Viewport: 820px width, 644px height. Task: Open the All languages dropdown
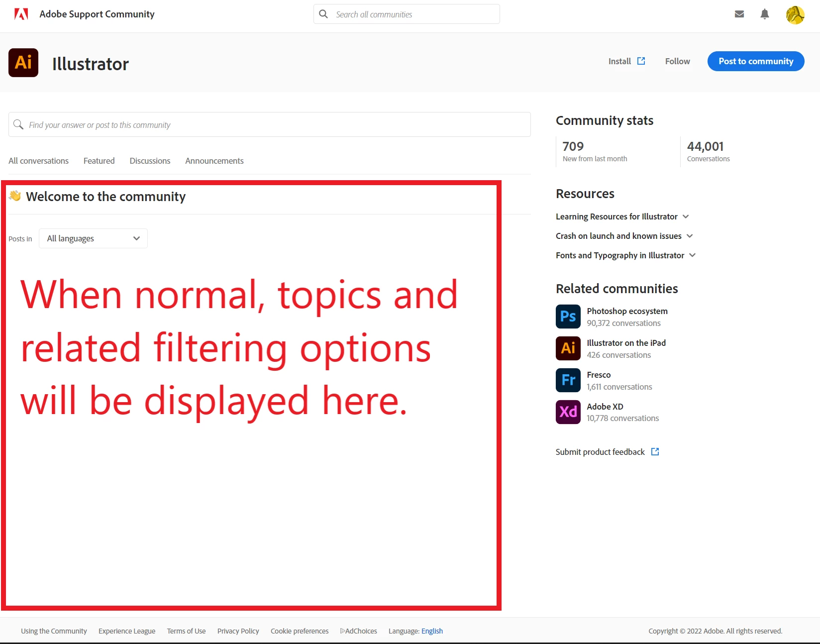point(93,238)
